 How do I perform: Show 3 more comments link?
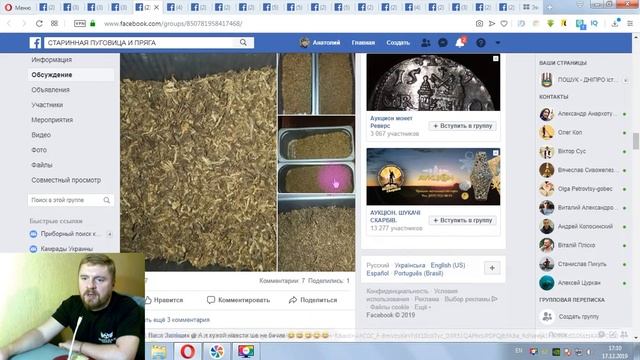[x=178, y=320]
